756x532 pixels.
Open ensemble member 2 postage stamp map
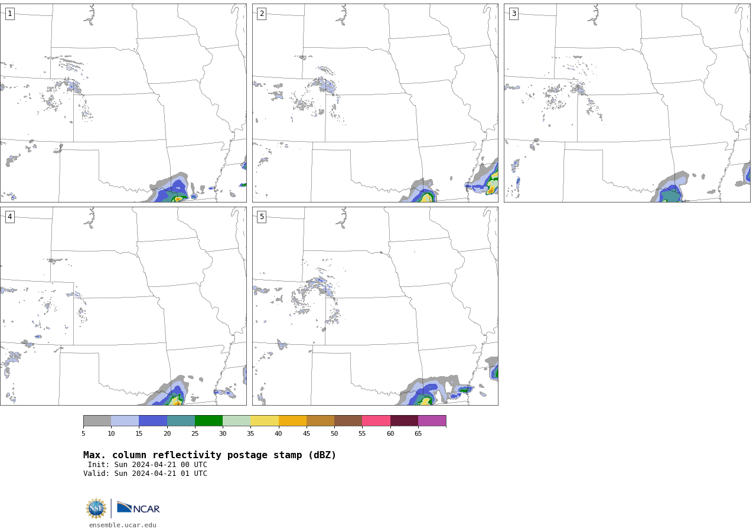coord(375,103)
